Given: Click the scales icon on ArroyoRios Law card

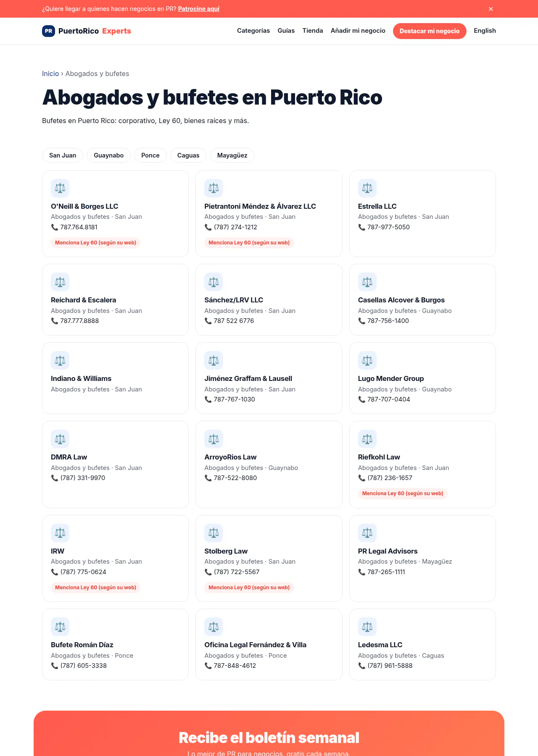Looking at the screenshot, I should point(214,439).
